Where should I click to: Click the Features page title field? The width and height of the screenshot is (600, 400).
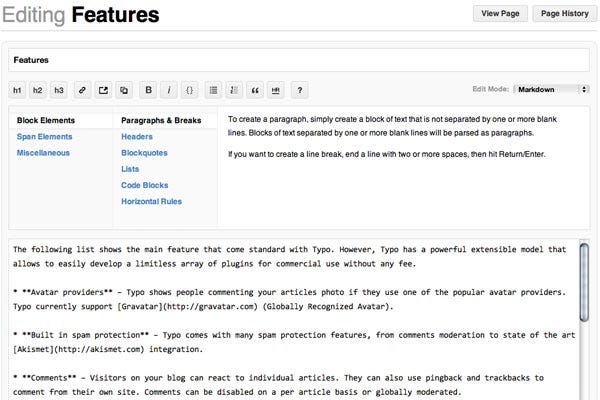pos(299,60)
